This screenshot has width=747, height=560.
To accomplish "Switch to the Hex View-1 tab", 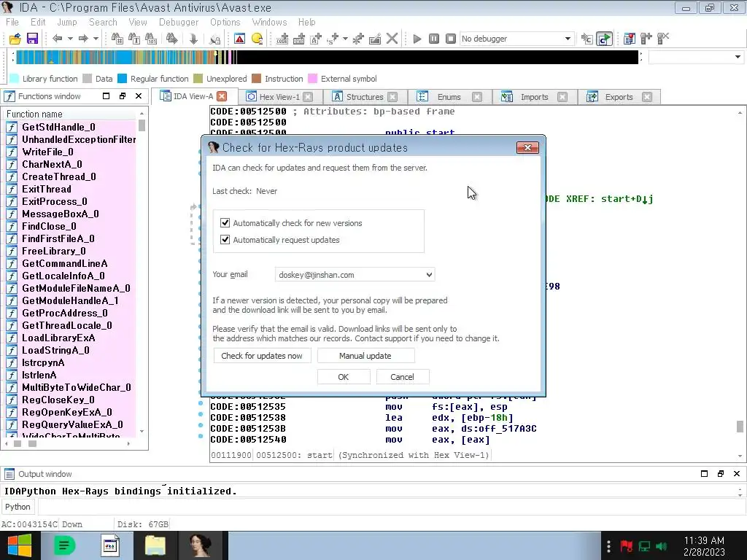I will coord(279,97).
